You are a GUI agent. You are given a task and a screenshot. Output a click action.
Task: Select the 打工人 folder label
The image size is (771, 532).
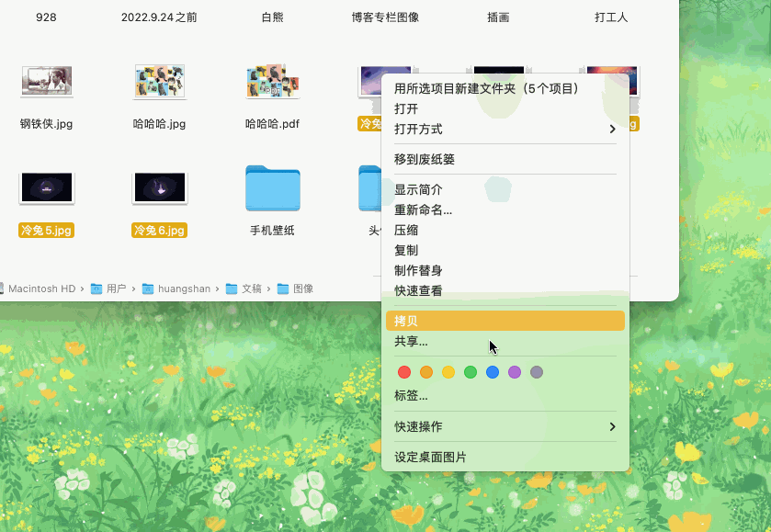[x=611, y=17]
